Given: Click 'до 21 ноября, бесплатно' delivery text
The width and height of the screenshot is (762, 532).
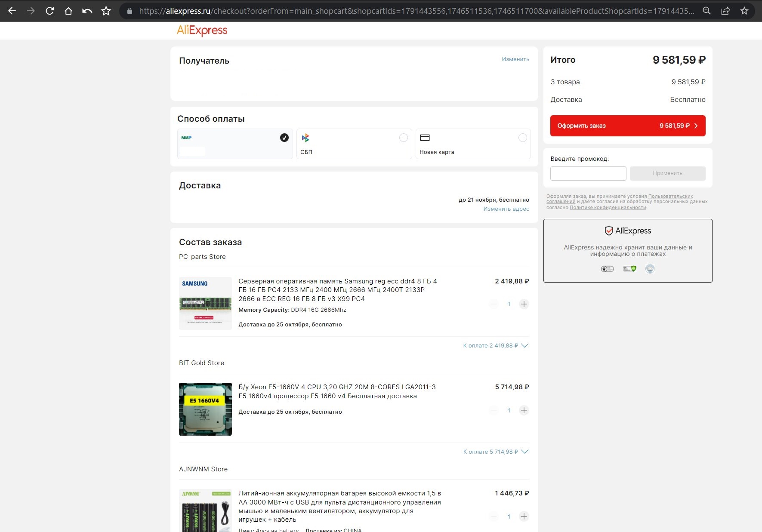Looking at the screenshot, I should pyautogui.click(x=494, y=200).
